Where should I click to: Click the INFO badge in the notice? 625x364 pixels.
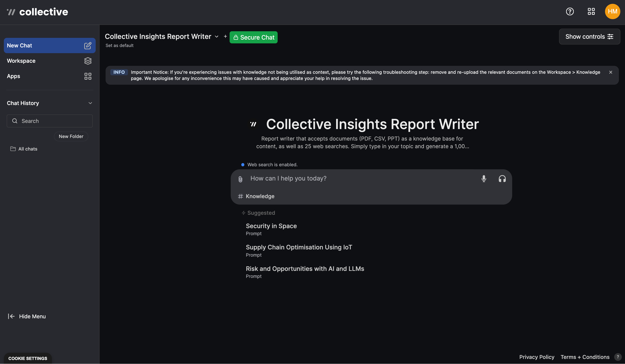(x=119, y=72)
